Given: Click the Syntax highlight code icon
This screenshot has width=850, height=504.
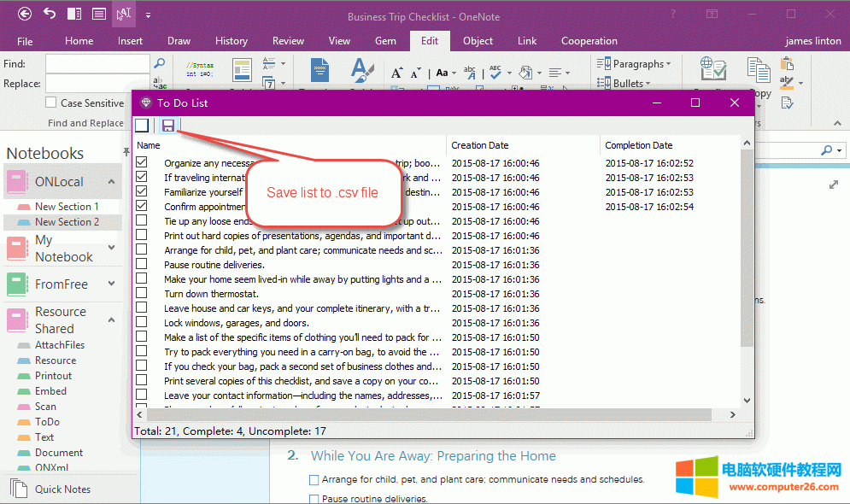Looking at the screenshot, I should (200, 69).
